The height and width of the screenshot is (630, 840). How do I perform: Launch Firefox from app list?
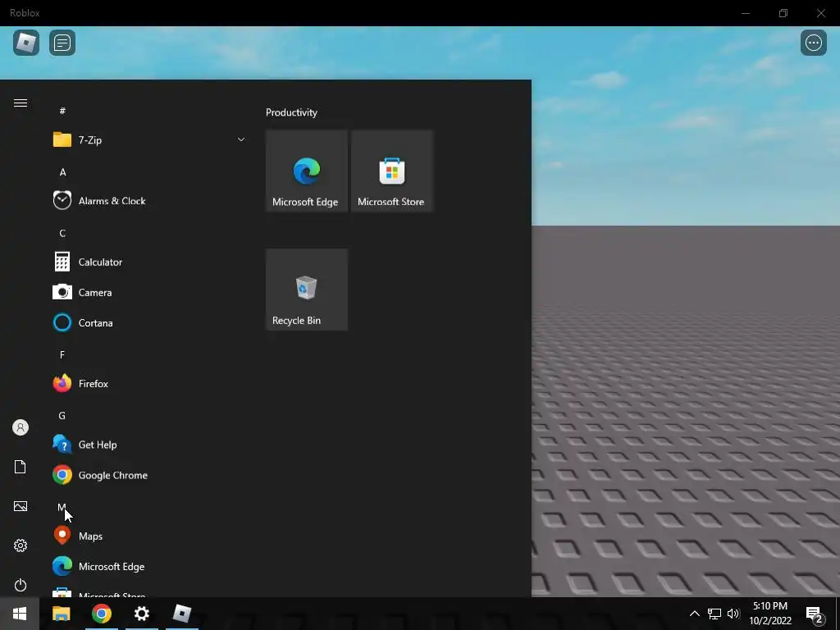tap(149, 384)
